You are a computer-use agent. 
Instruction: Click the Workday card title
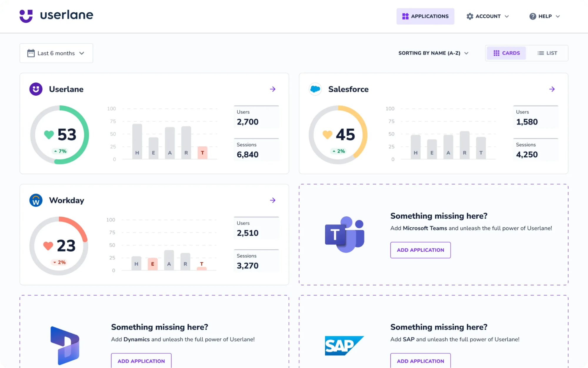tap(66, 200)
